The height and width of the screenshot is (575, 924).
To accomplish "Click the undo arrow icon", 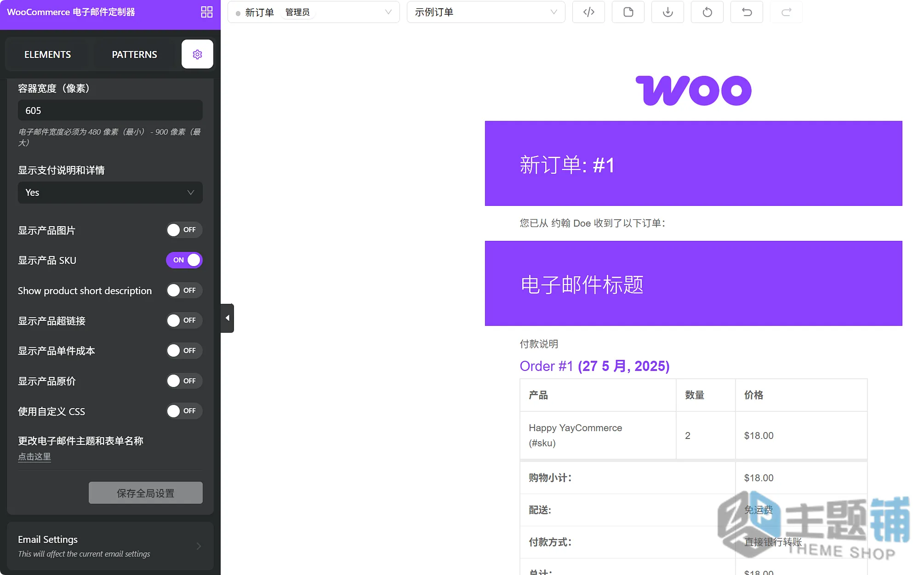I will 747,12.
